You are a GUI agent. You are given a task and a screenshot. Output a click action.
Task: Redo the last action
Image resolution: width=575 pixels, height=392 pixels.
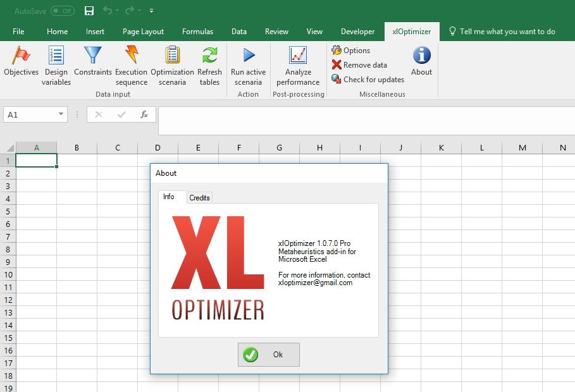click(130, 10)
